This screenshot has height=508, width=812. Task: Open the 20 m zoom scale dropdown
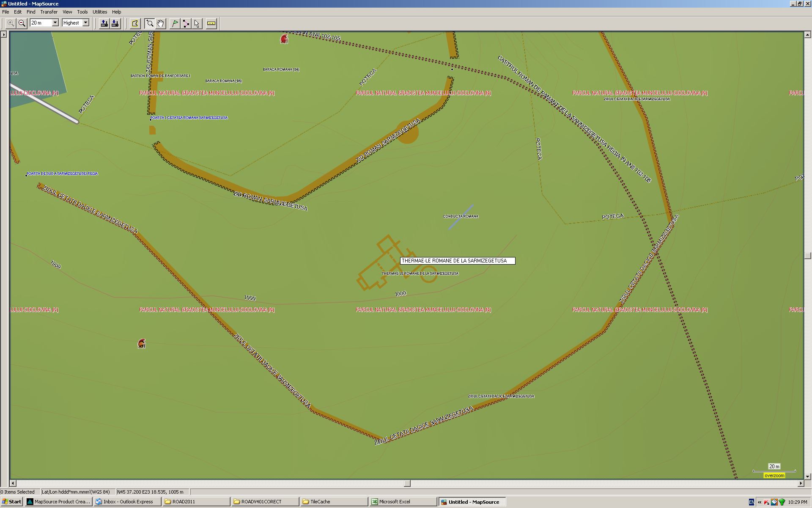pyautogui.click(x=55, y=23)
